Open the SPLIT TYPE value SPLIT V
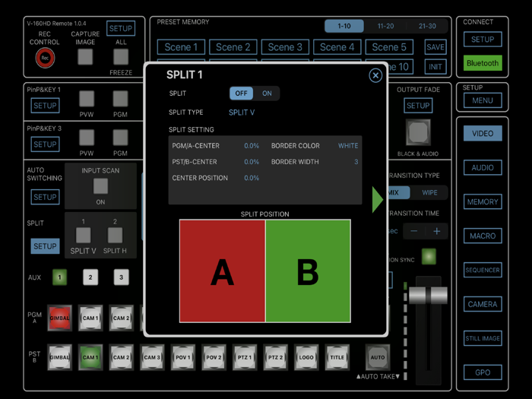The height and width of the screenshot is (399, 532). (x=242, y=112)
